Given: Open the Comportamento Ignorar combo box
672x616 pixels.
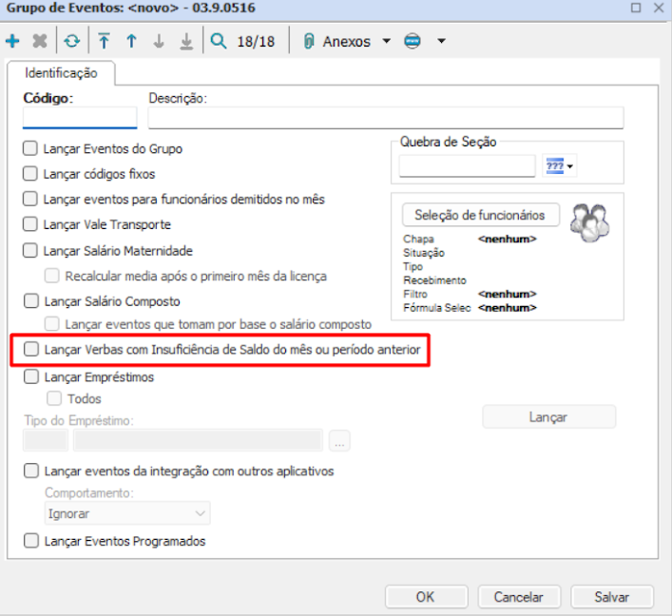Looking at the screenshot, I should click(x=127, y=513).
